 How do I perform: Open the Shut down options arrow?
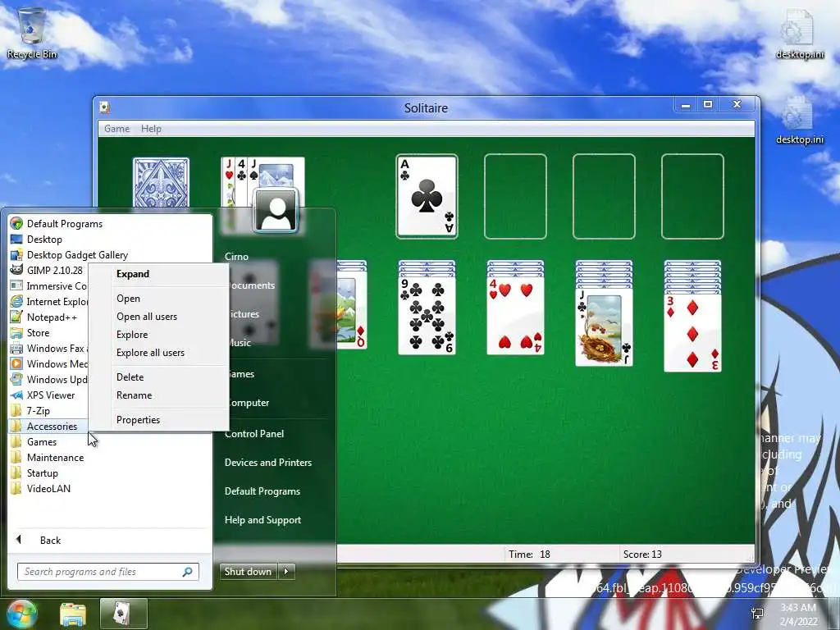tap(286, 572)
